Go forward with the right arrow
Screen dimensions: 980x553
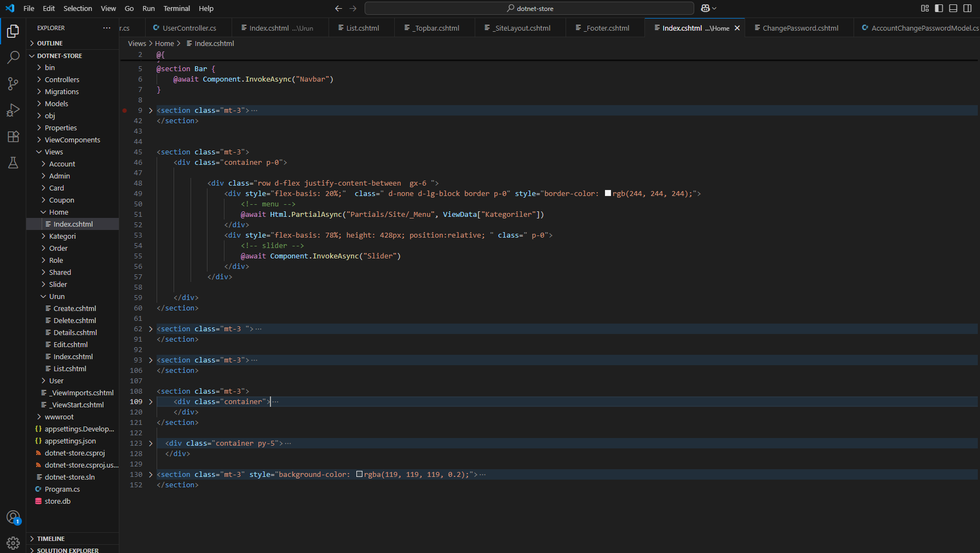353,8
